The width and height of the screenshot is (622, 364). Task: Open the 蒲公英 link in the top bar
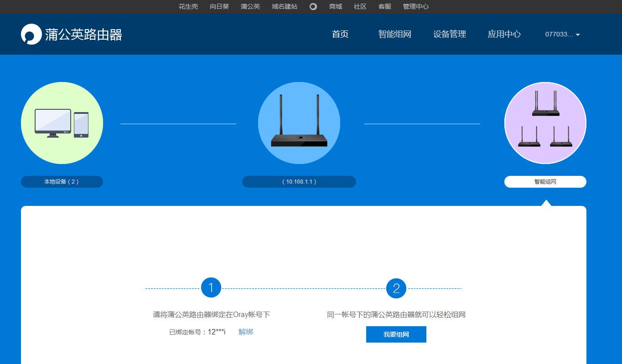click(x=250, y=6)
